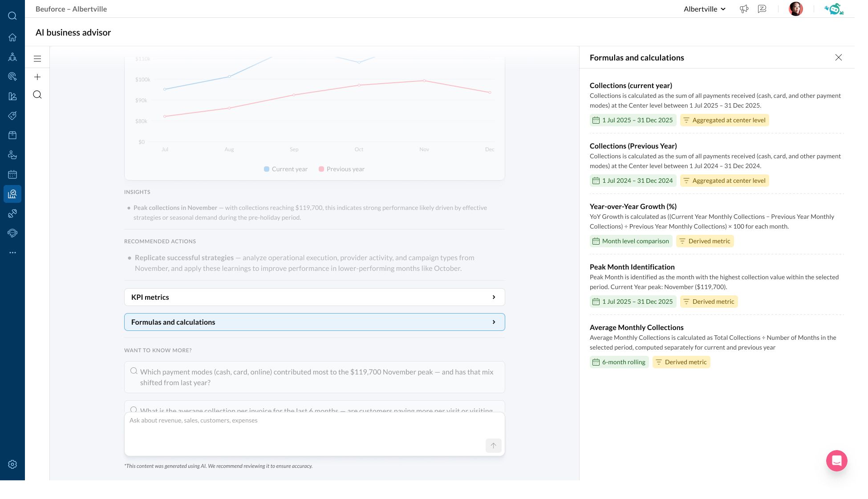
Task: Click the send arrow button
Action: [x=493, y=446]
